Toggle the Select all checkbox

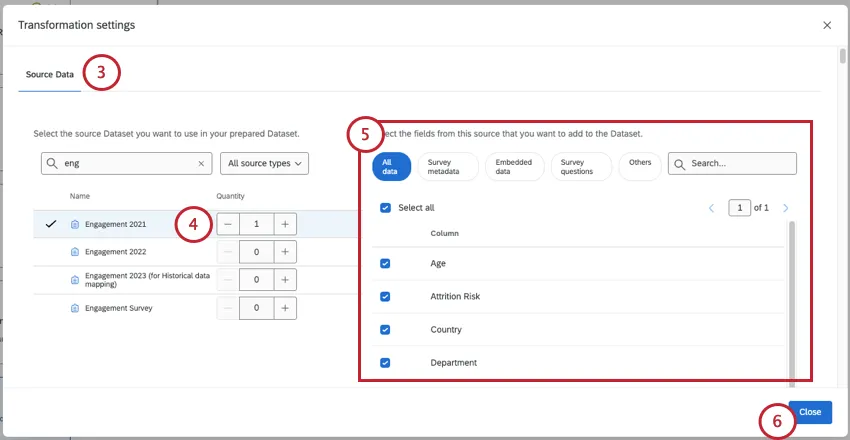click(x=385, y=208)
